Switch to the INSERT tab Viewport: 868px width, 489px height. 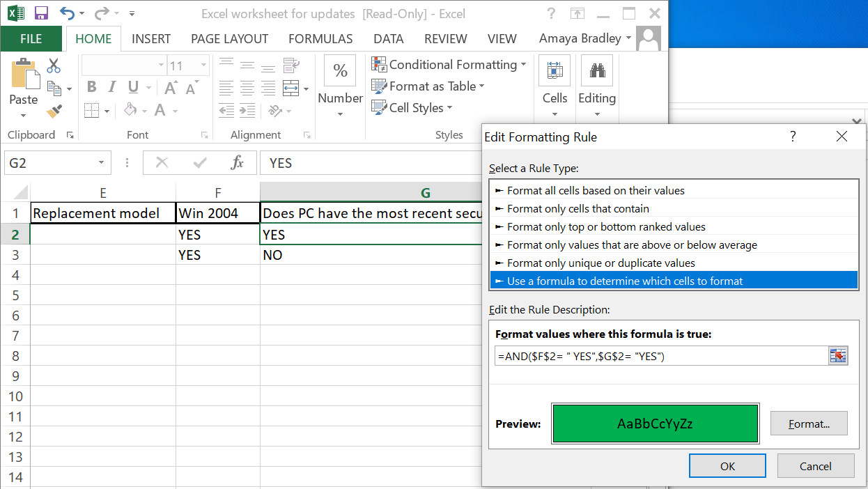[x=151, y=39]
